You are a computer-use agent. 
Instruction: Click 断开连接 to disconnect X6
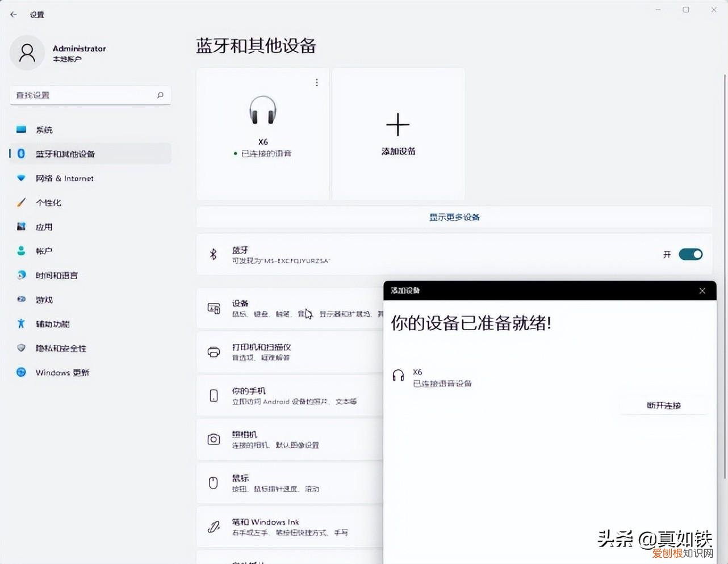click(663, 405)
